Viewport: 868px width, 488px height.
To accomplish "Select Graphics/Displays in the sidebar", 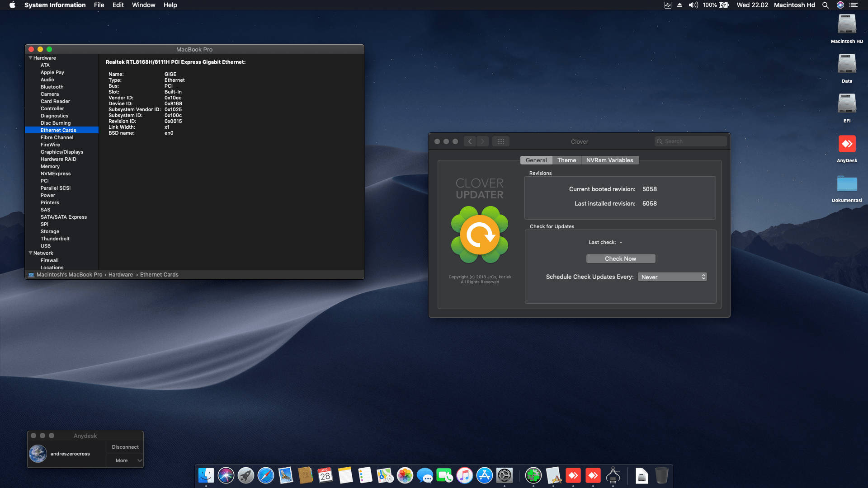I will 62,152.
